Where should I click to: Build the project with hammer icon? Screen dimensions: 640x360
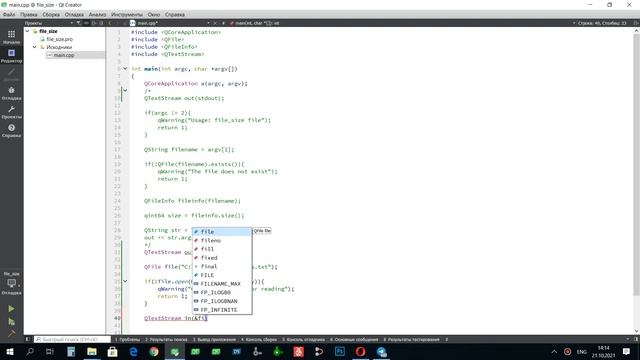coord(11,333)
